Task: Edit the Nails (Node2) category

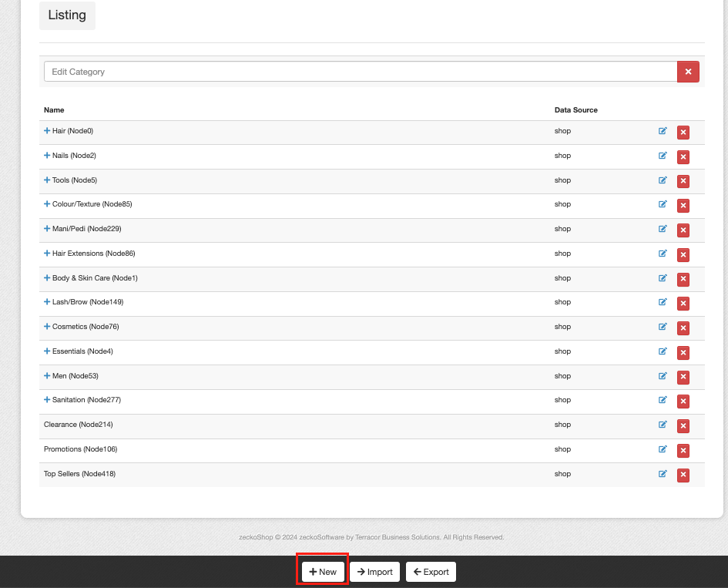Action: point(663,156)
